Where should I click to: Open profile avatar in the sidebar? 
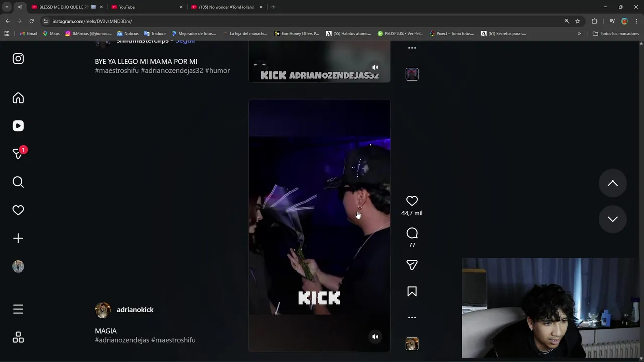tap(18, 266)
